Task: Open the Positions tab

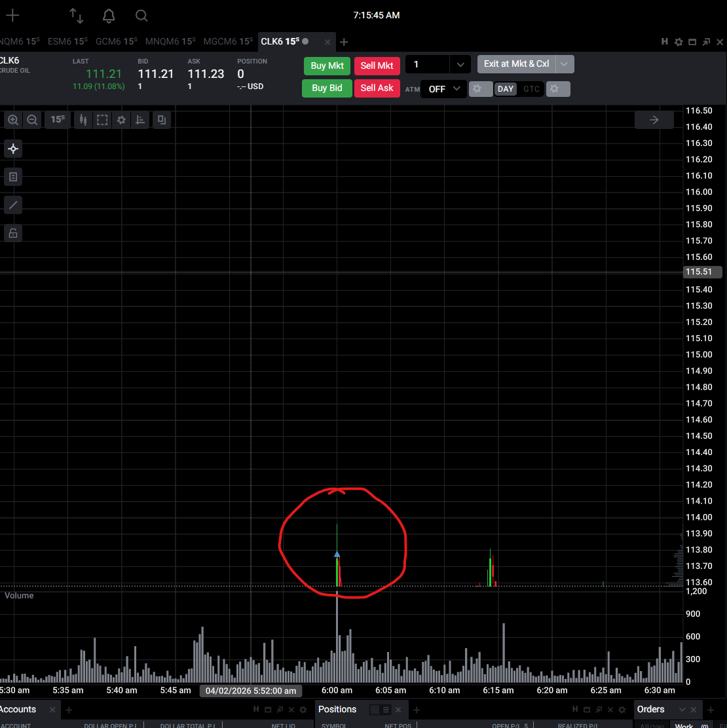Action: click(337, 710)
